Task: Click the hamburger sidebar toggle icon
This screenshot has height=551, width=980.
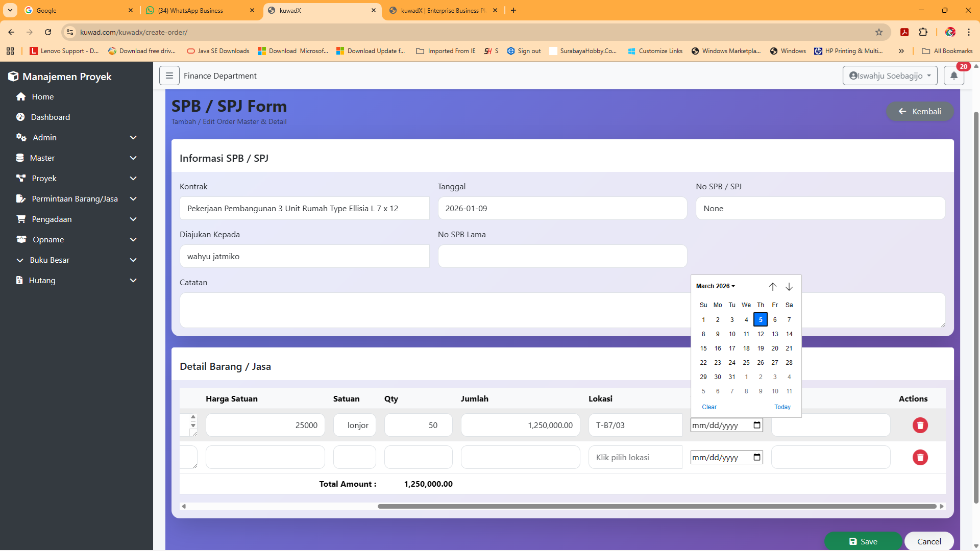Action: [169, 76]
